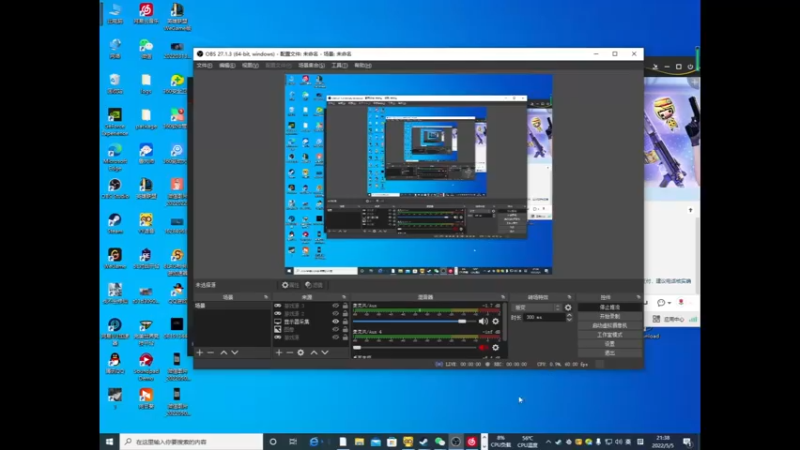Pop out the Scenes dock with its header icon
The image size is (800, 450).
(266, 297)
